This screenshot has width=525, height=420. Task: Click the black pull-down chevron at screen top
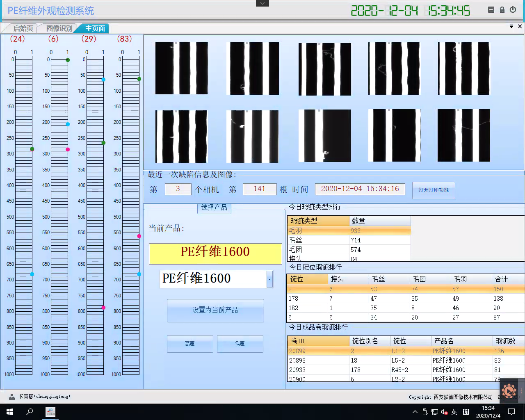[x=262, y=3]
